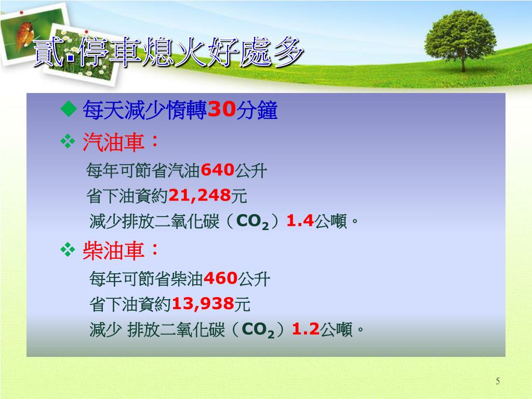Click the green diamond bullet beside 每天減少惰轉

[x=69, y=109]
